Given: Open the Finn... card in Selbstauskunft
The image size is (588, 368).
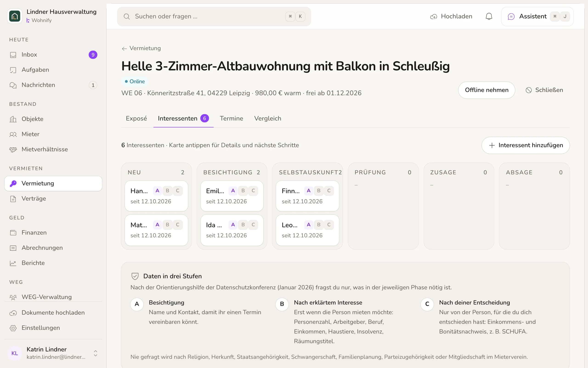Looking at the screenshot, I should tap(307, 196).
